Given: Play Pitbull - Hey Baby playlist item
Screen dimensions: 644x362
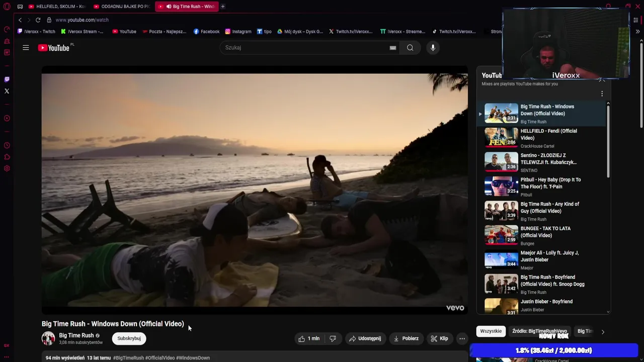Looking at the screenshot, I should (x=541, y=187).
